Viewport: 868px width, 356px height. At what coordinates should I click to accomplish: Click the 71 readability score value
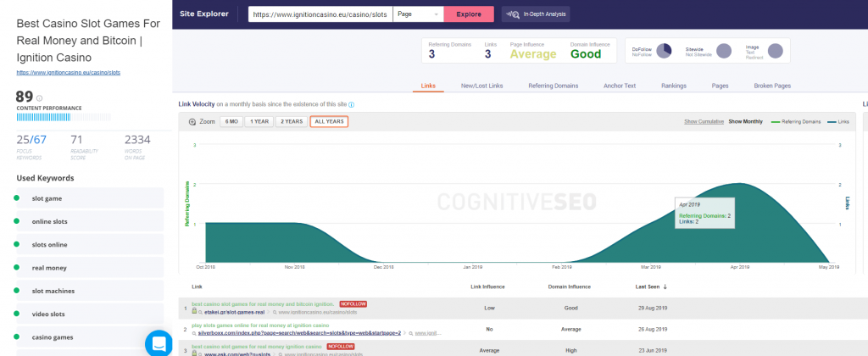77,140
